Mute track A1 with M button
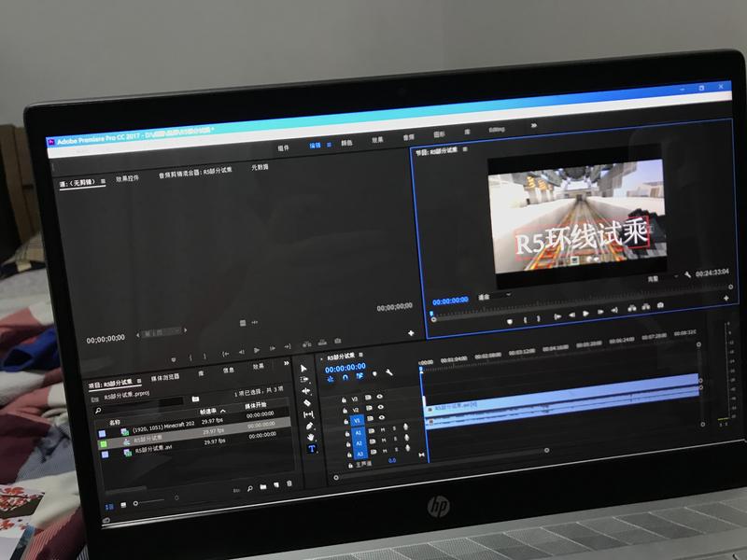 tap(383, 429)
